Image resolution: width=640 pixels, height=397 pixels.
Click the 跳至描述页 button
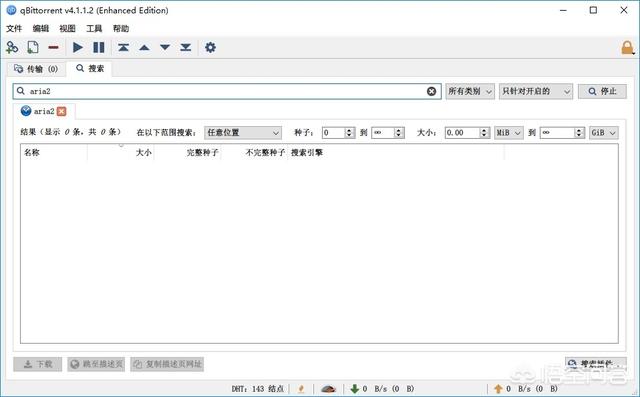[96, 364]
